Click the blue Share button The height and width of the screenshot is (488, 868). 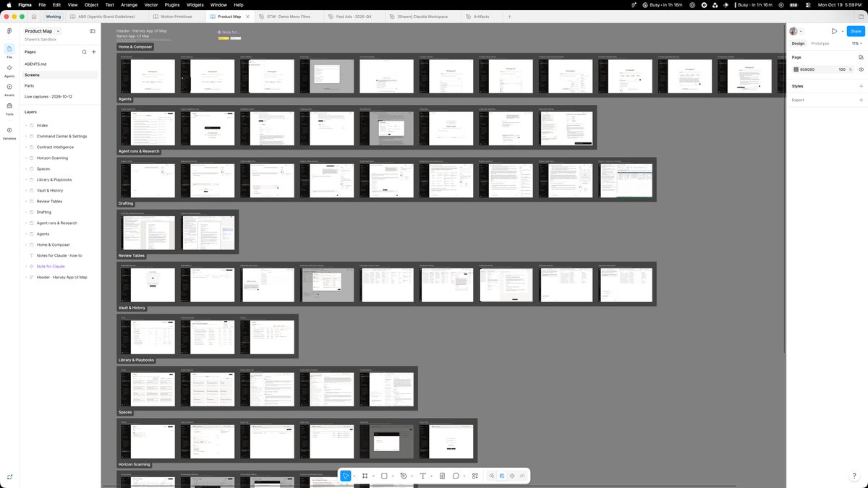[856, 31]
